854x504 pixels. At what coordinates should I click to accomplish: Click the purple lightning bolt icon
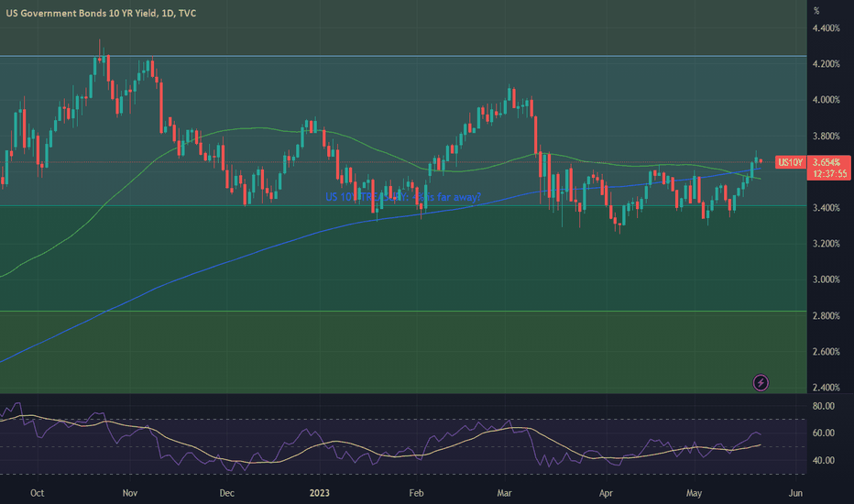(761, 382)
